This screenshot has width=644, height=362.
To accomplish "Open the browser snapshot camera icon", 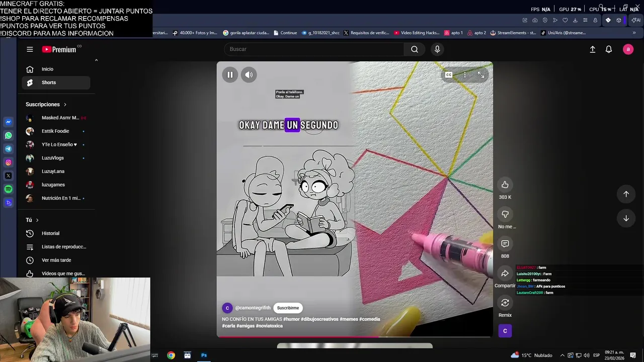I will click(x=535, y=20).
